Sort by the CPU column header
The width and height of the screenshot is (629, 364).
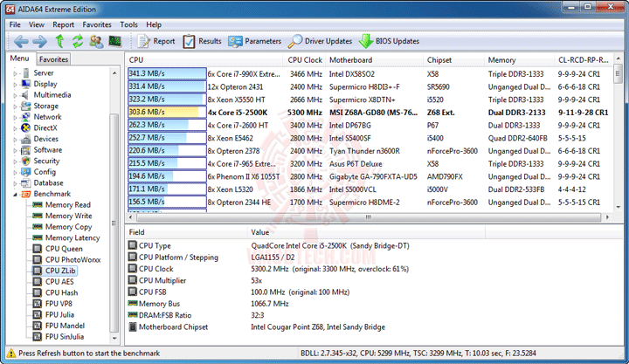point(204,59)
